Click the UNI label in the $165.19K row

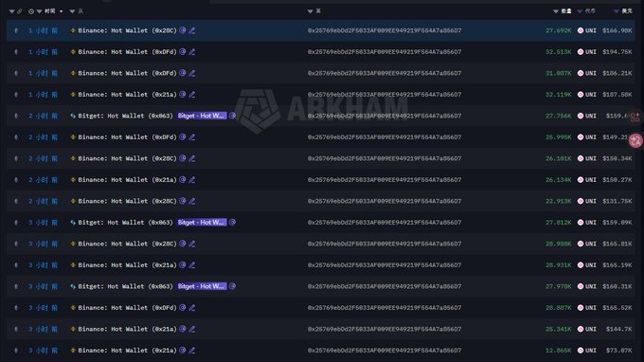591,265
